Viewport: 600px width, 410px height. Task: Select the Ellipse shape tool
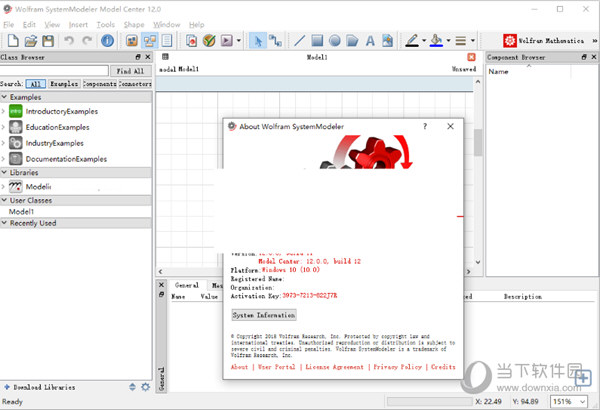pyautogui.click(x=335, y=40)
